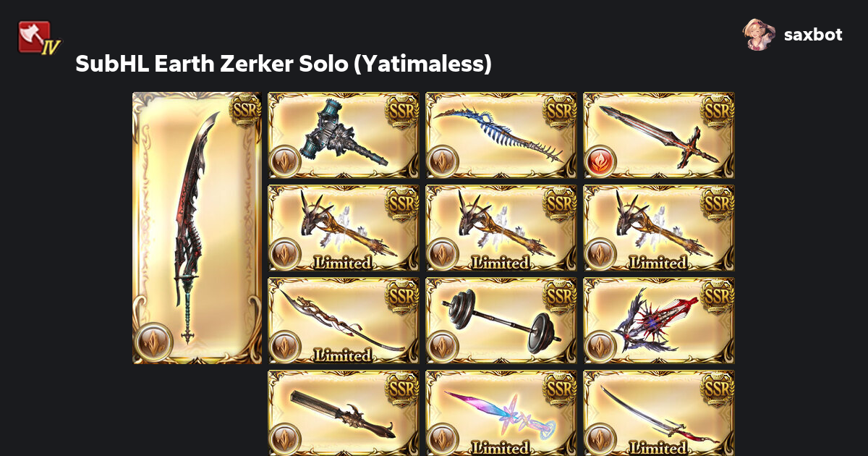Select the Limited curved twisted blade weapon
This screenshot has width=868, height=456.
click(x=344, y=321)
